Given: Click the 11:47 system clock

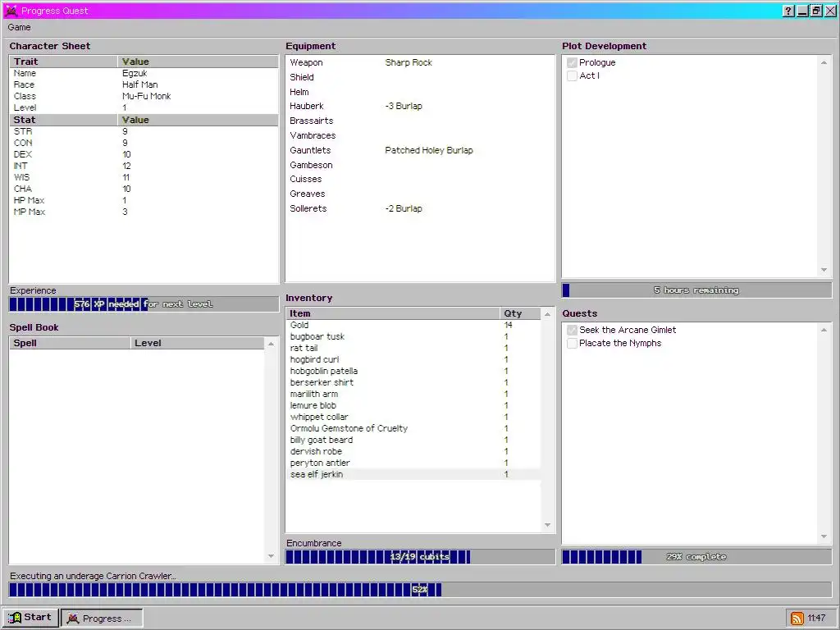Looking at the screenshot, I should pyautogui.click(x=816, y=619).
